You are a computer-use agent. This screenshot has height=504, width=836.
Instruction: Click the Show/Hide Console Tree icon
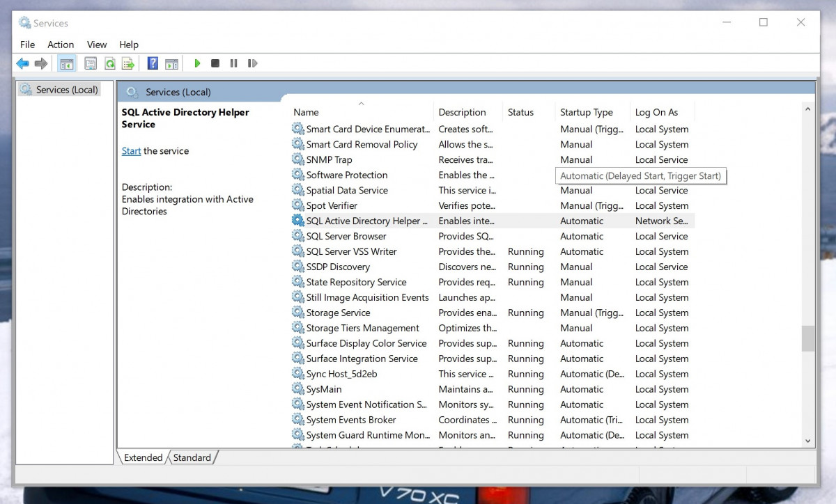tap(67, 63)
